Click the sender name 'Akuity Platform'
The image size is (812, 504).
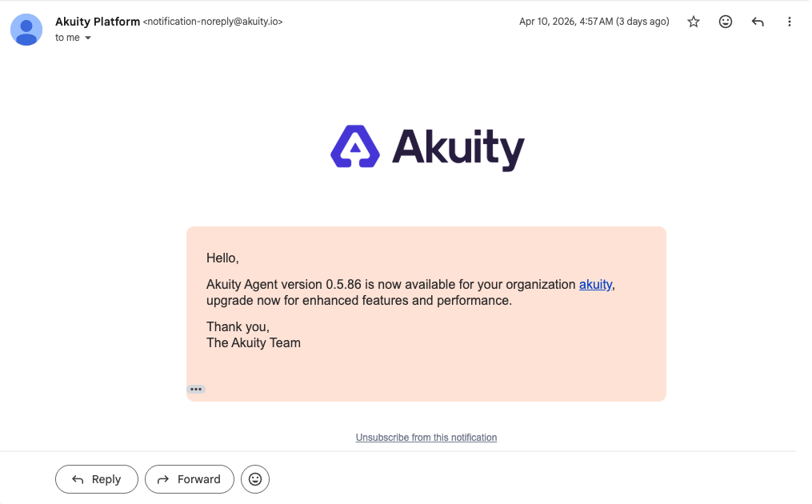coord(97,21)
